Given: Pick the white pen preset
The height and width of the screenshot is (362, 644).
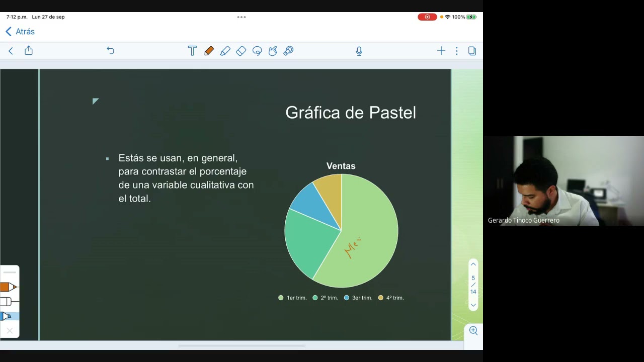Looking at the screenshot, I should pos(9,302).
